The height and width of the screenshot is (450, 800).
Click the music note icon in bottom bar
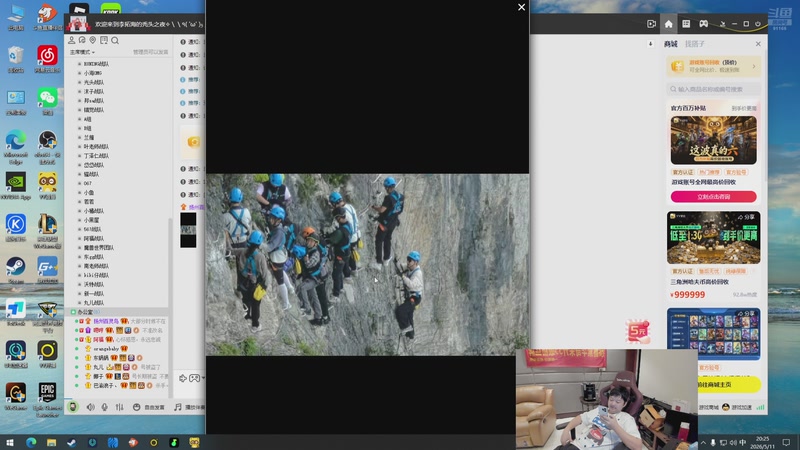pyautogui.click(x=178, y=407)
